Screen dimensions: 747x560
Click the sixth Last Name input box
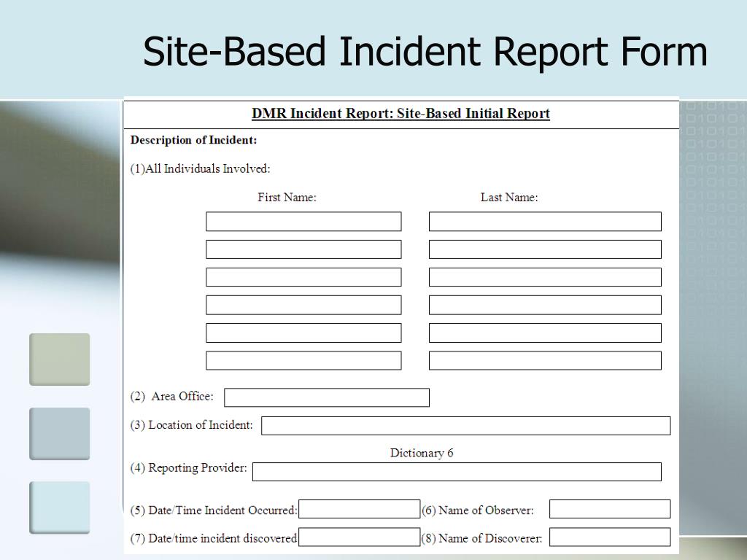545,360
